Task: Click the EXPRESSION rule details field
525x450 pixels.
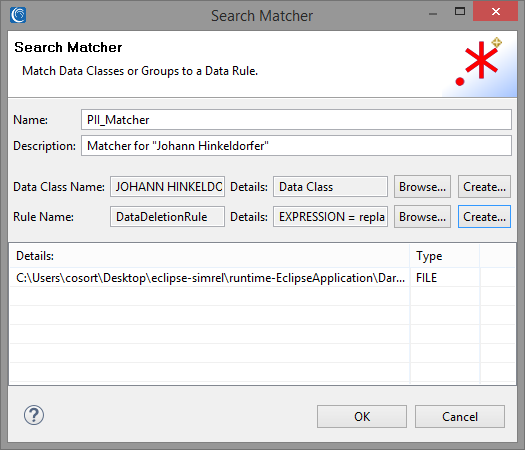Action: [330, 217]
